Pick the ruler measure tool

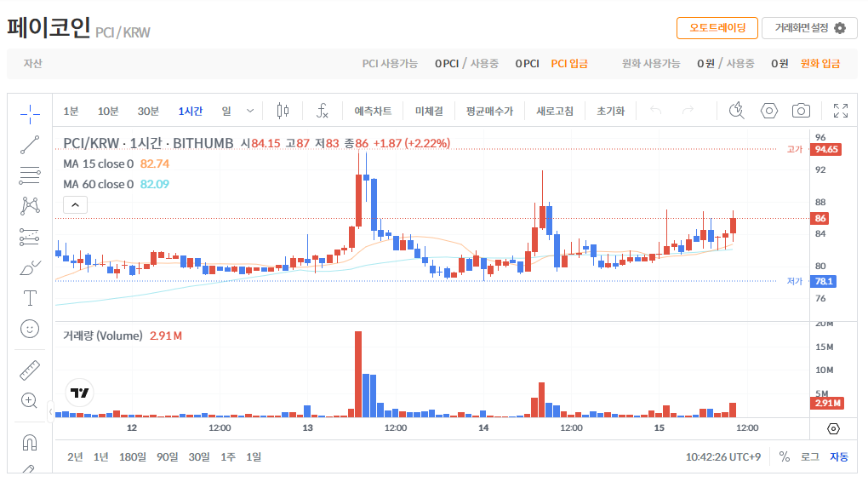(x=30, y=370)
